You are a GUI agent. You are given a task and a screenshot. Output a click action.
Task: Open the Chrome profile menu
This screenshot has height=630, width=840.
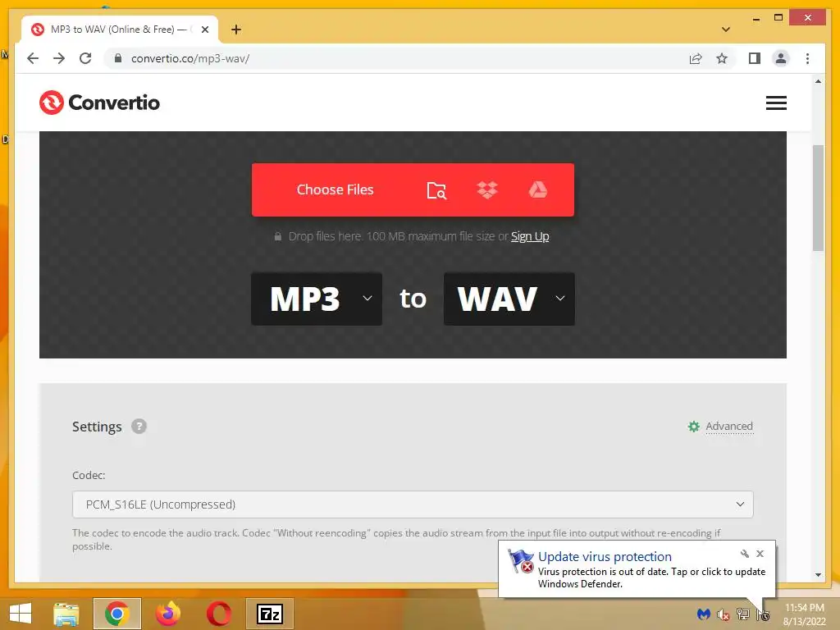pos(781,58)
